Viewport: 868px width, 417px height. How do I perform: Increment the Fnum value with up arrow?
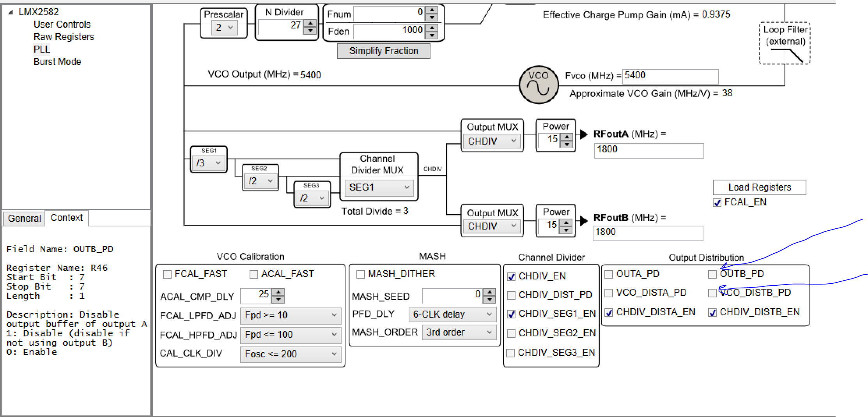[432, 10]
